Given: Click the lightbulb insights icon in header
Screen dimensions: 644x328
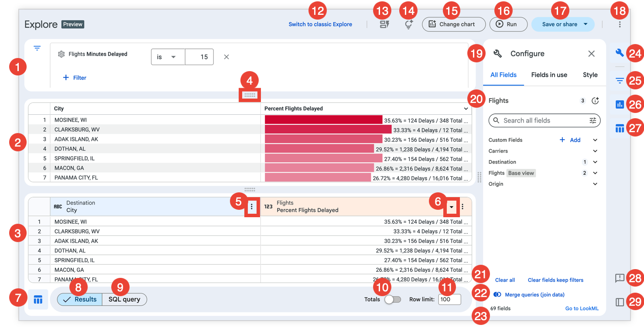Looking at the screenshot, I should point(408,24).
